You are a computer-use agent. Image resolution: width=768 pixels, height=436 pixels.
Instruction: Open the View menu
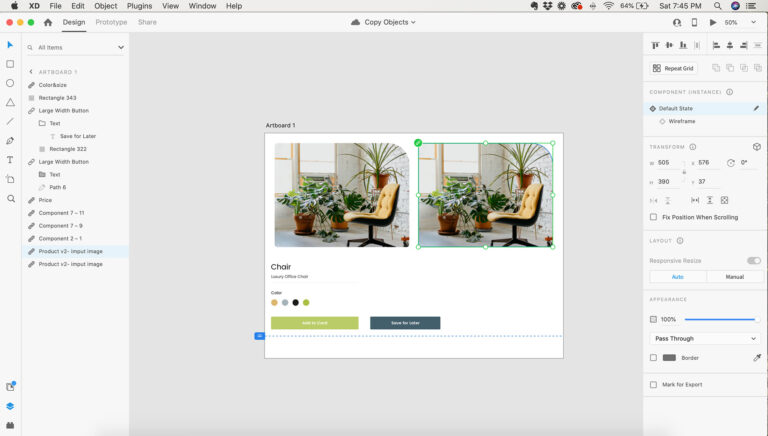pos(170,6)
